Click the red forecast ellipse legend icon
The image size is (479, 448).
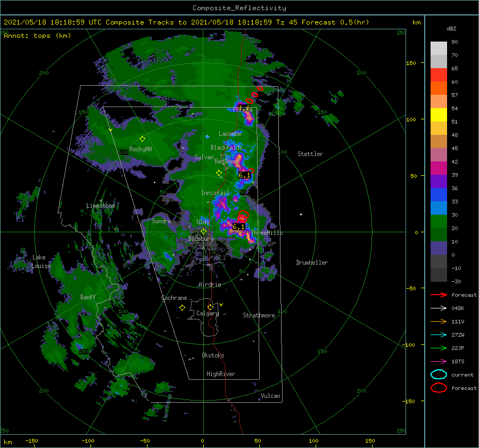(439, 388)
